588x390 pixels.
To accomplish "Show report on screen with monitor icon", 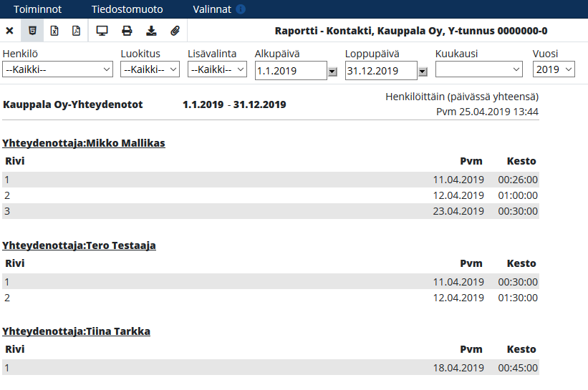I will coord(102,31).
